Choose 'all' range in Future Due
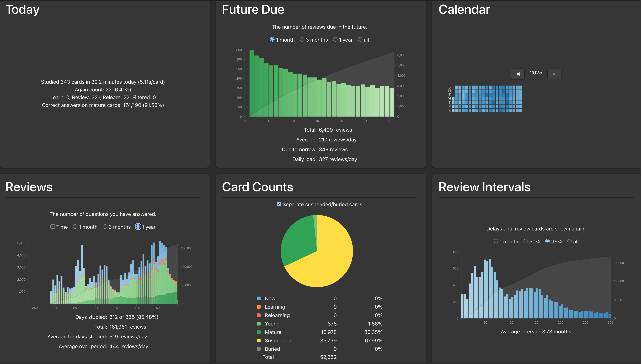The height and width of the screenshot is (364, 641). [x=360, y=40]
